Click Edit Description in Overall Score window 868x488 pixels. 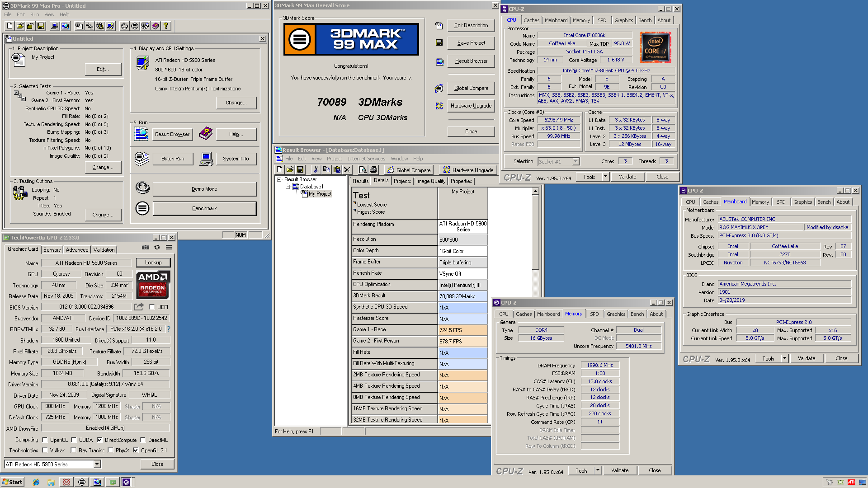pyautogui.click(x=471, y=25)
